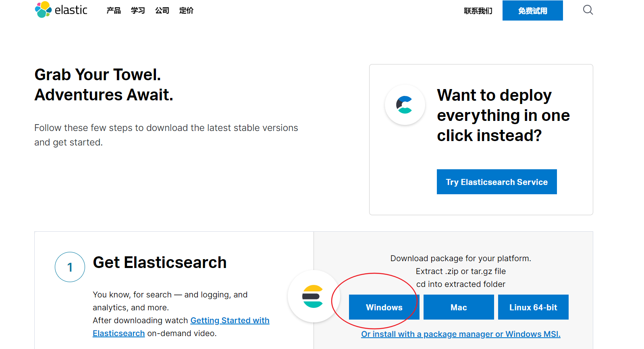
Task: Open Getting Started with Elasticsearch video link
Action: click(230, 320)
